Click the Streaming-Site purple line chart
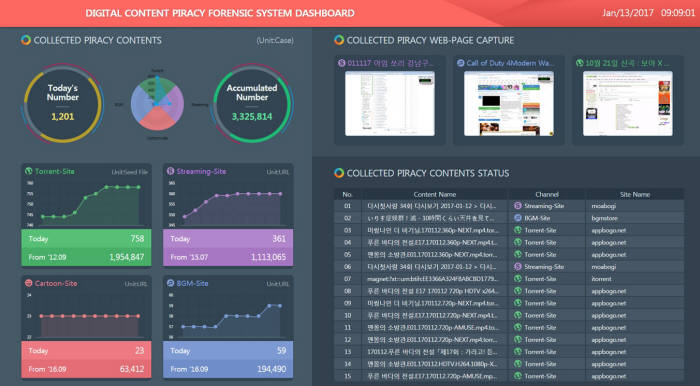The image size is (700, 386). coord(228,203)
